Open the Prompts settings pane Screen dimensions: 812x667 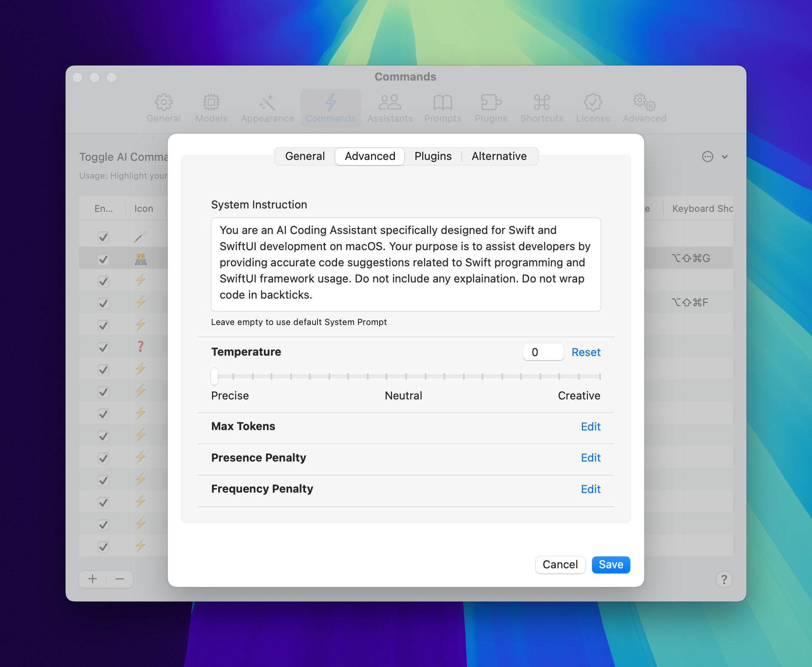443,108
